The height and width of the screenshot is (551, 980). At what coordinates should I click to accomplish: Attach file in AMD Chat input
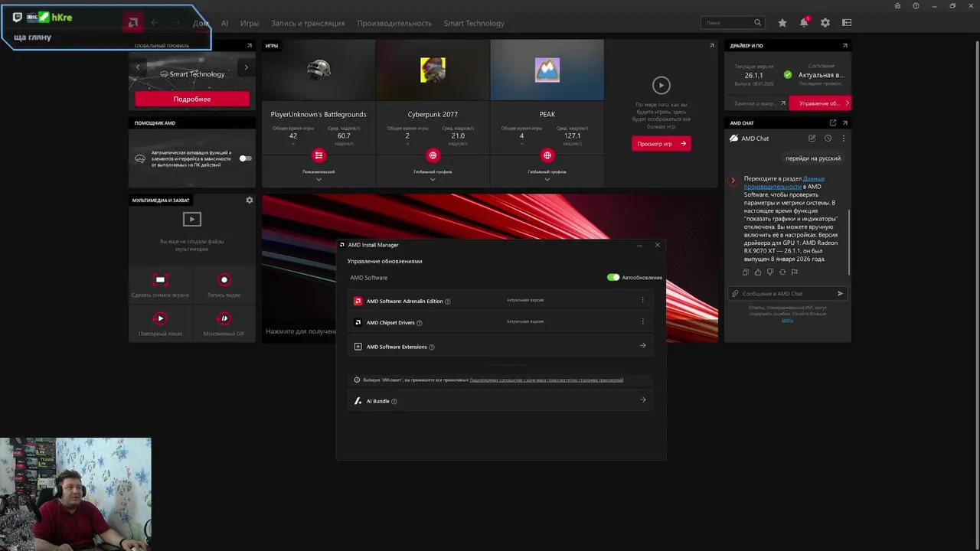coord(735,294)
